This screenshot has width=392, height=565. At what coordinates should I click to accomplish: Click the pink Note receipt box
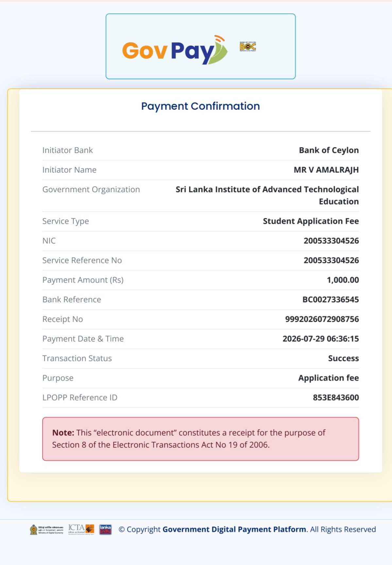click(200, 439)
